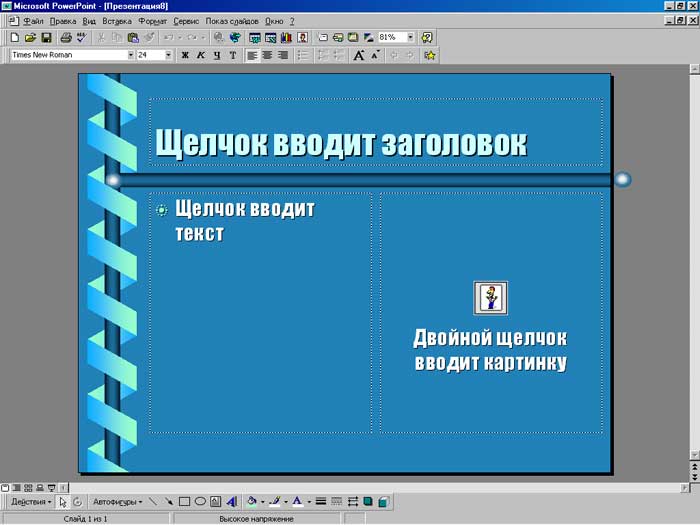Open the Показ слайдов menu
The width and height of the screenshot is (700, 525).
click(x=232, y=21)
